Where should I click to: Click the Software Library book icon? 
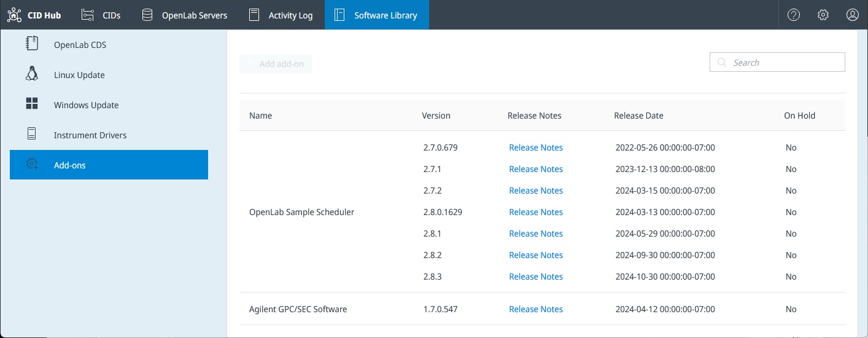(339, 15)
